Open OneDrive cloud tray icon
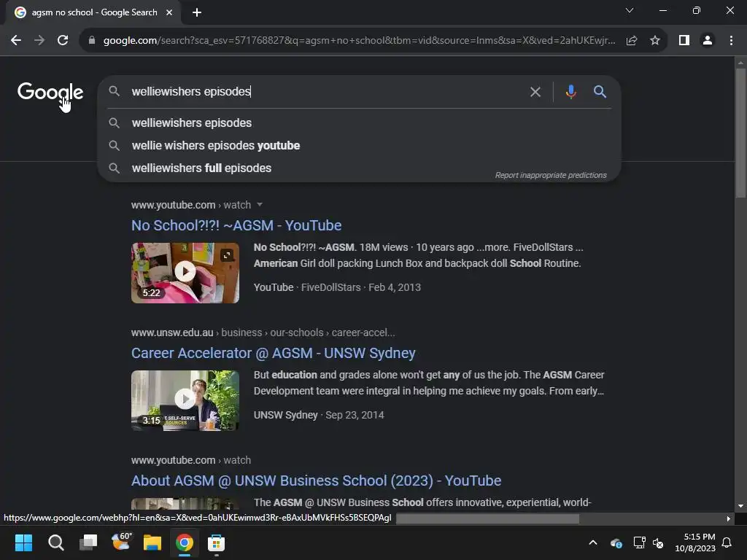Image resolution: width=747 pixels, height=560 pixels. pyautogui.click(x=616, y=542)
